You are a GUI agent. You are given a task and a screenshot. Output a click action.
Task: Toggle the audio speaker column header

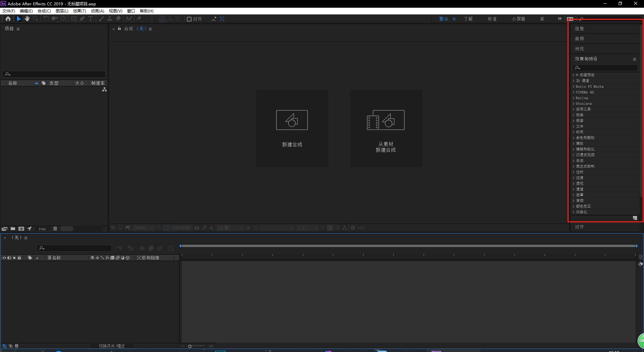point(9,258)
